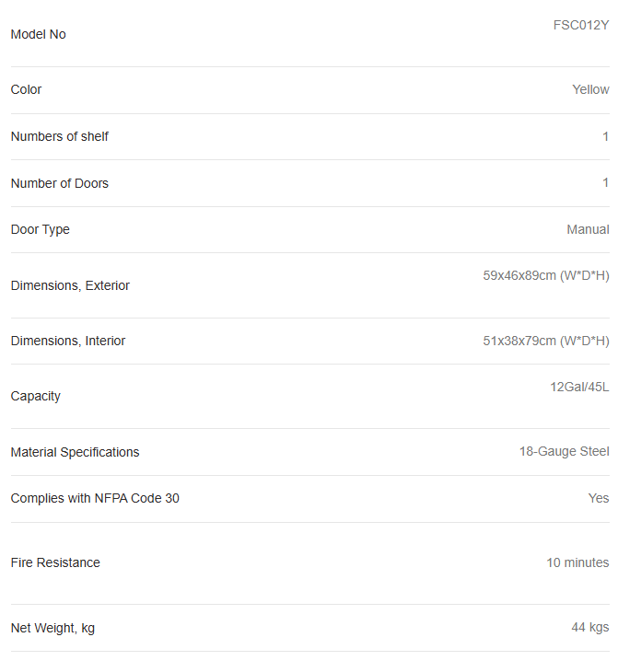Select the Yellow color value
This screenshot has width=618, height=672.
click(x=590, y=90)
